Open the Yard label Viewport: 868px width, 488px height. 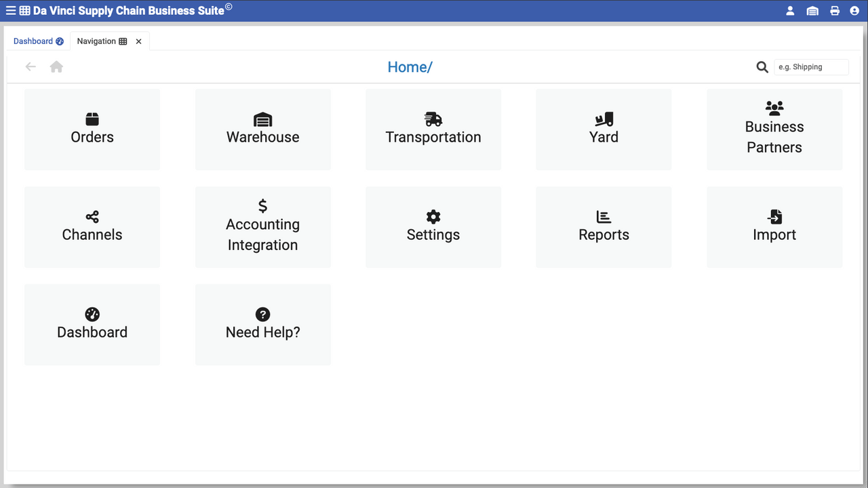(x=604, y=137)
